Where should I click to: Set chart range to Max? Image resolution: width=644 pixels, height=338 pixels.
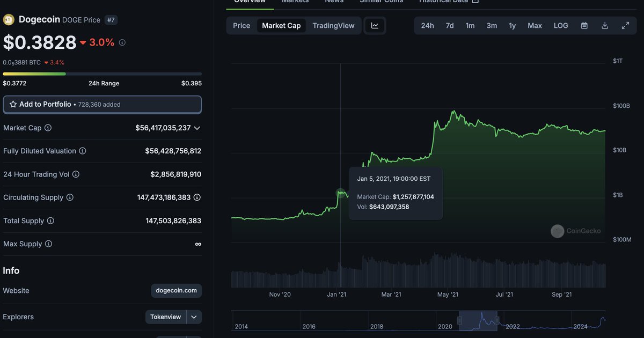[x=535, y=26]
